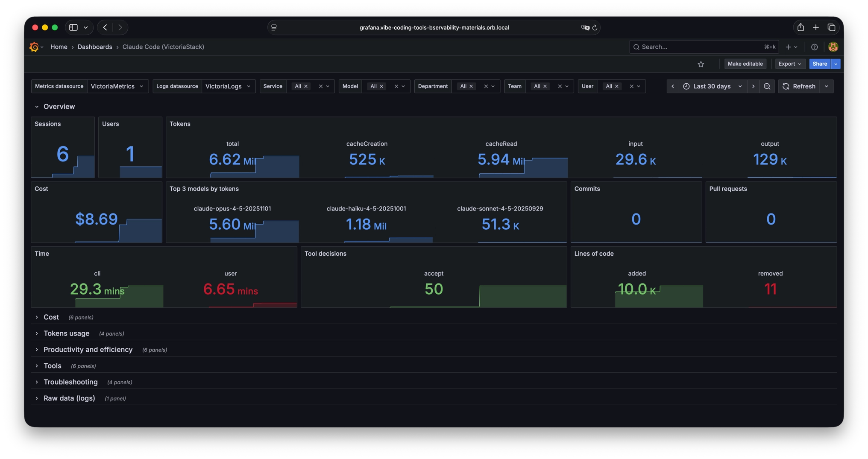Navigate to Dashboards in the breadcrumb
Screen dimensions: 868x459
point(95,47)
